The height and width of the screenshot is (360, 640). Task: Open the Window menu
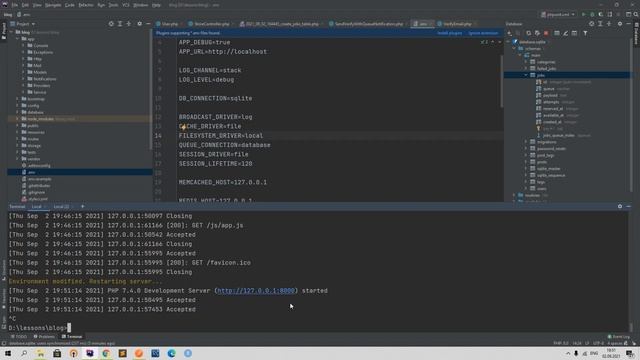click(141, 5)
